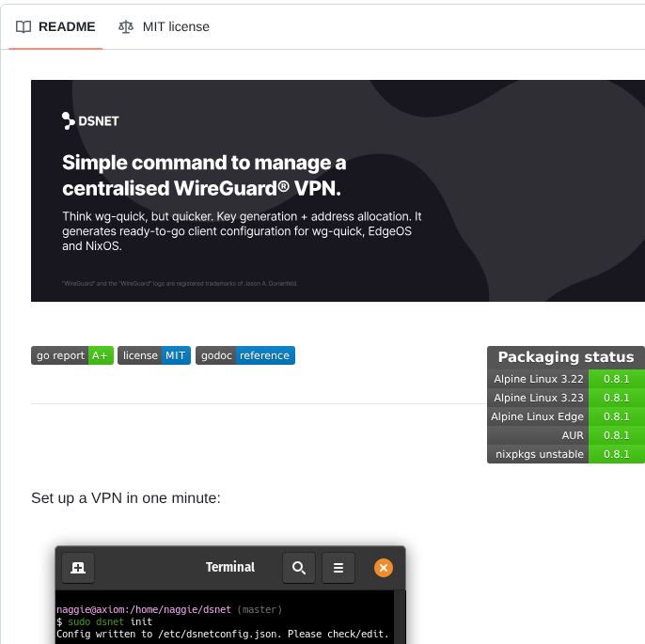
Task: Click the Packaging status header
Action: (x=566, y=357)
